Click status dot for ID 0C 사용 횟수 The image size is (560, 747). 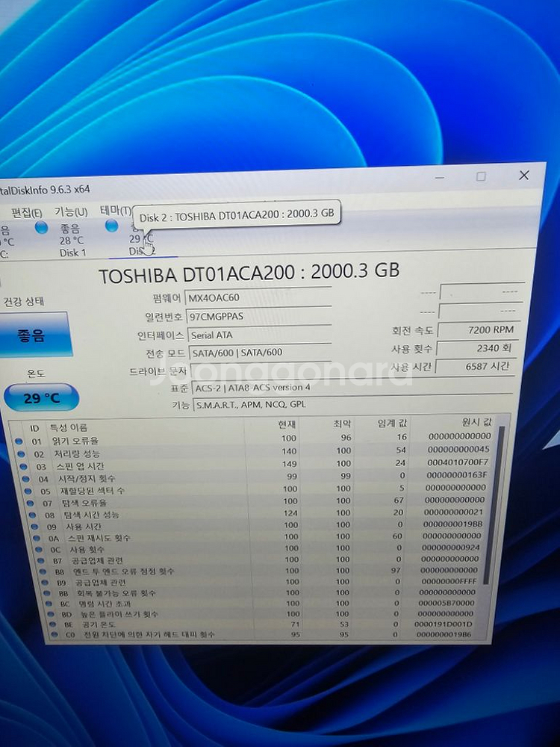(39, 549)
